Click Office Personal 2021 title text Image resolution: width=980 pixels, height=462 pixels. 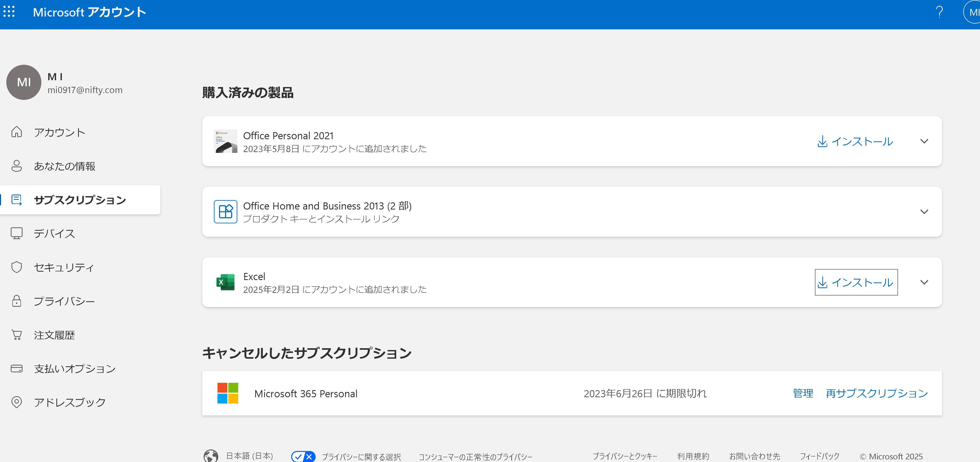coord(288,136)
